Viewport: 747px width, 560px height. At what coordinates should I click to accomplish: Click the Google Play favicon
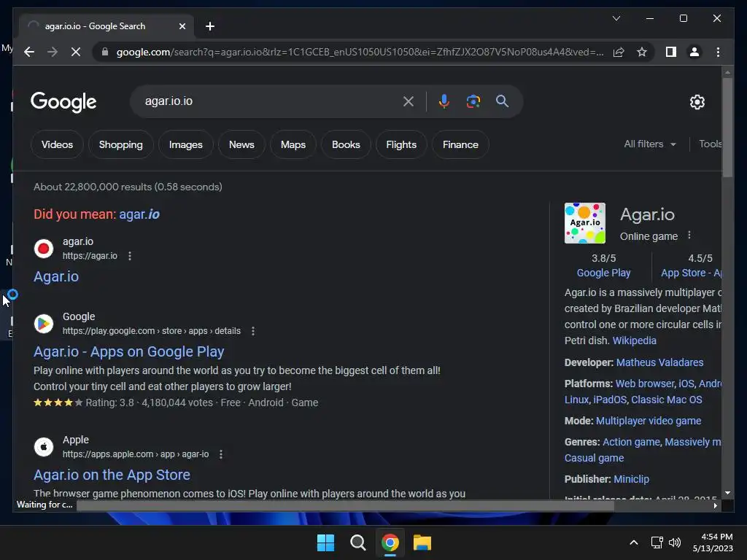click(43, 324)
